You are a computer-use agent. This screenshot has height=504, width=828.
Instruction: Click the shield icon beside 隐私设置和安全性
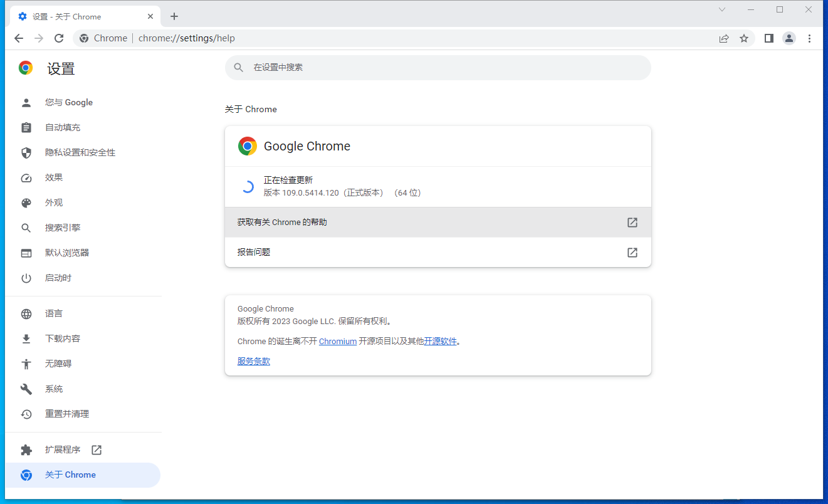pyautogui.click(x=26, y=152)
